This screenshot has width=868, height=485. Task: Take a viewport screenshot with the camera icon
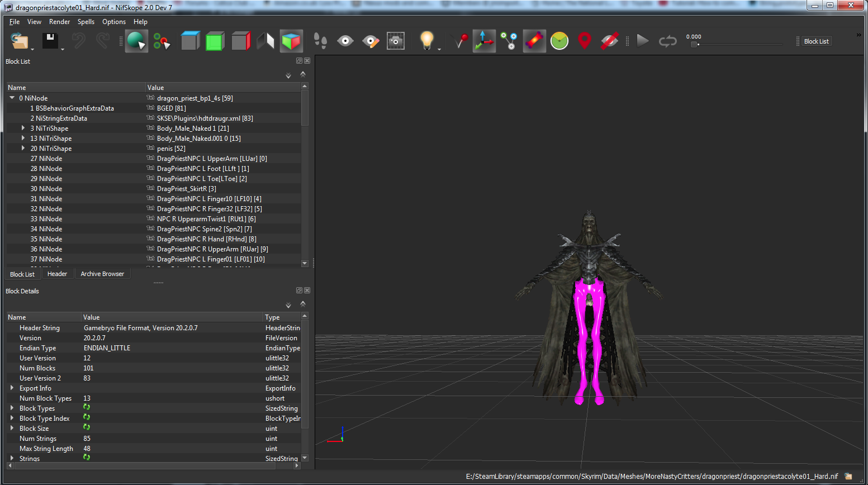[396, 41]
